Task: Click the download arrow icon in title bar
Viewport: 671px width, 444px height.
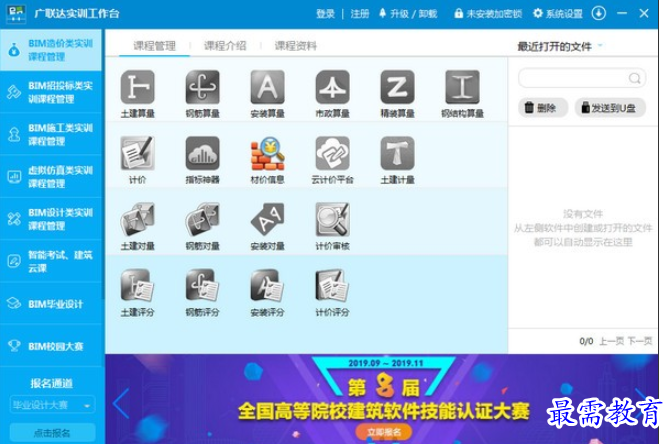Action: (599, 13)
